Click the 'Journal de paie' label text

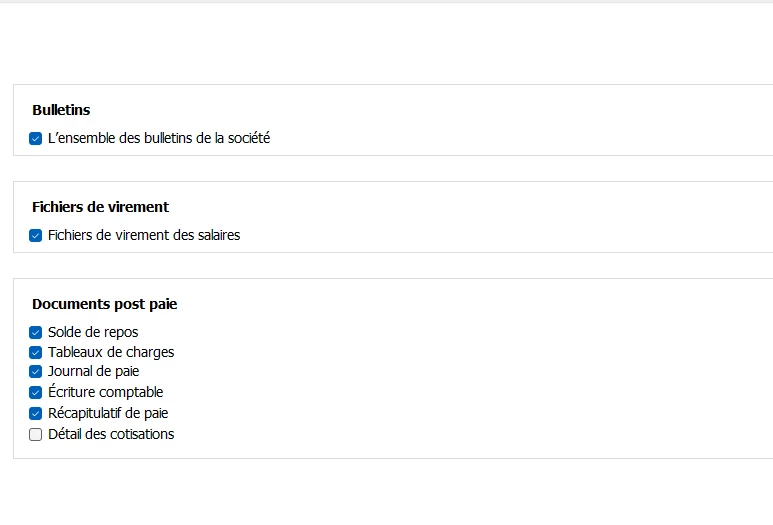[x=93, y=371]
